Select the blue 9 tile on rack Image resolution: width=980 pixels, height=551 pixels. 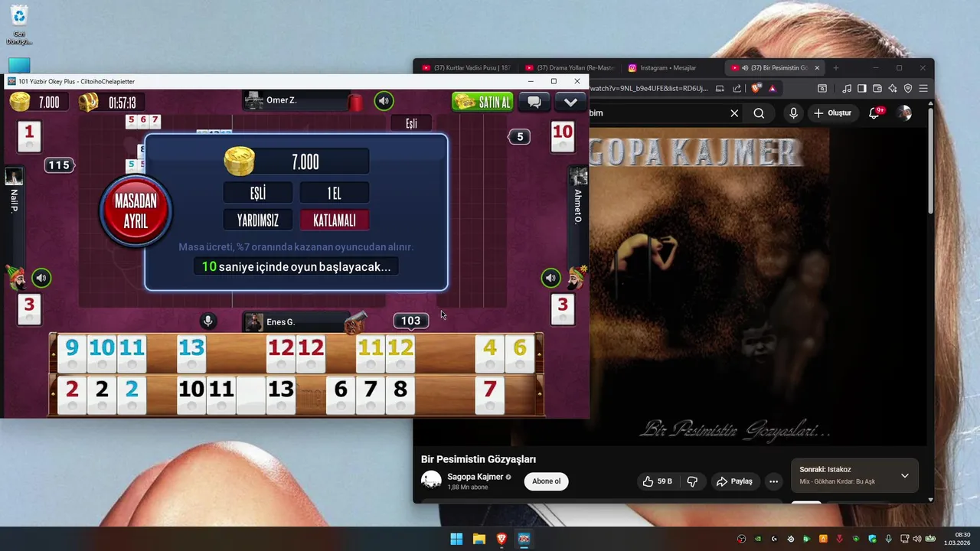72,354
